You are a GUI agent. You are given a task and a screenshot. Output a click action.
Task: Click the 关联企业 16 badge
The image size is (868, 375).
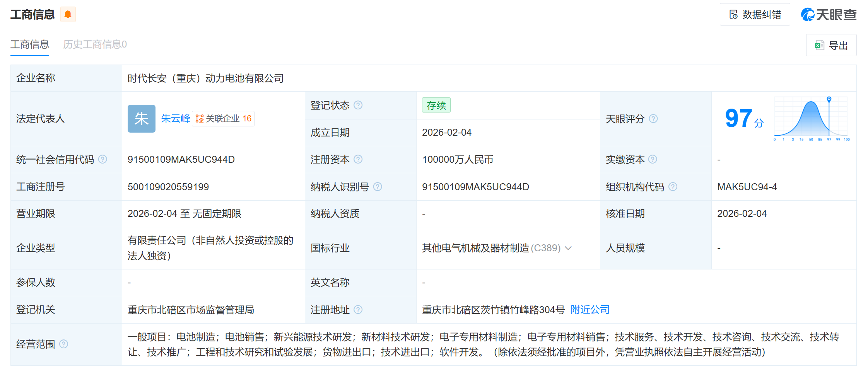coord(224,119)
